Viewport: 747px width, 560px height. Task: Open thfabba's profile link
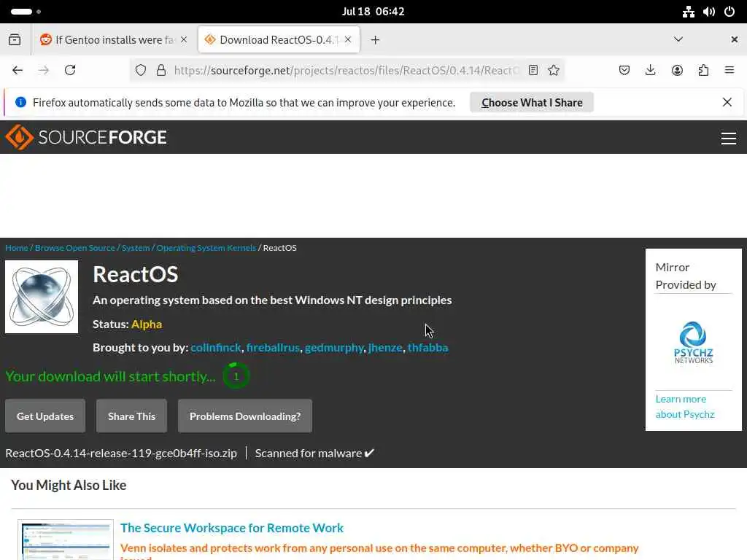coord(427,348)
